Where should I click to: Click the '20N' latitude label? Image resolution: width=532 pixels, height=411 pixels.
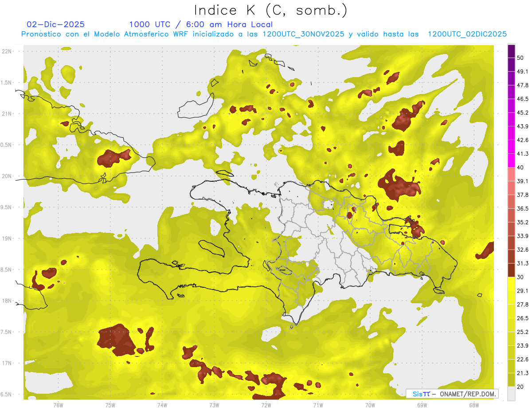(x=7, y=176)
